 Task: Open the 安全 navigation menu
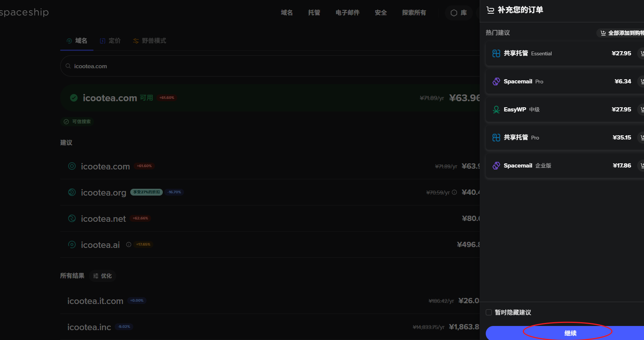pos(380,13)
